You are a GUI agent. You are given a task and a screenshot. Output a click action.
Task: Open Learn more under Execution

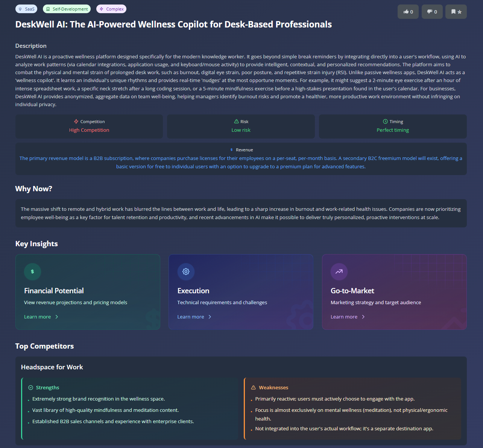(x=194, y=317)
